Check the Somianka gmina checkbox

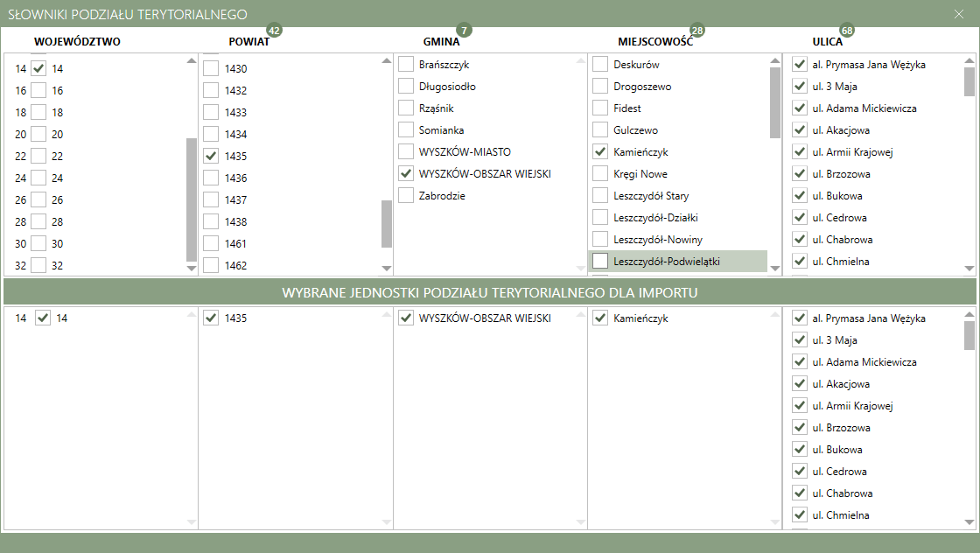tap(406, 130)
